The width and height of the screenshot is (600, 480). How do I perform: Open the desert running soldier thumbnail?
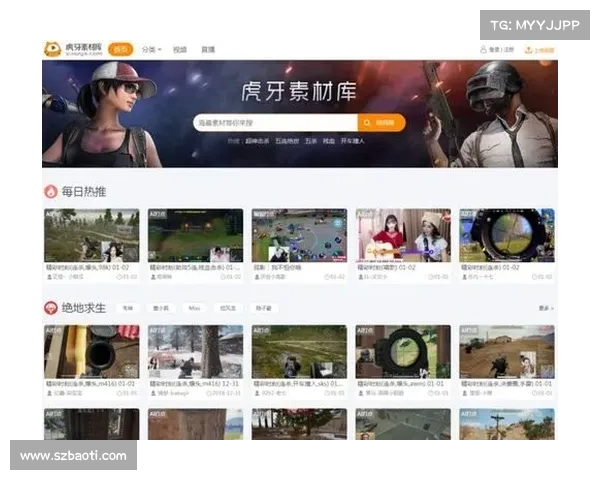point(507,352)
